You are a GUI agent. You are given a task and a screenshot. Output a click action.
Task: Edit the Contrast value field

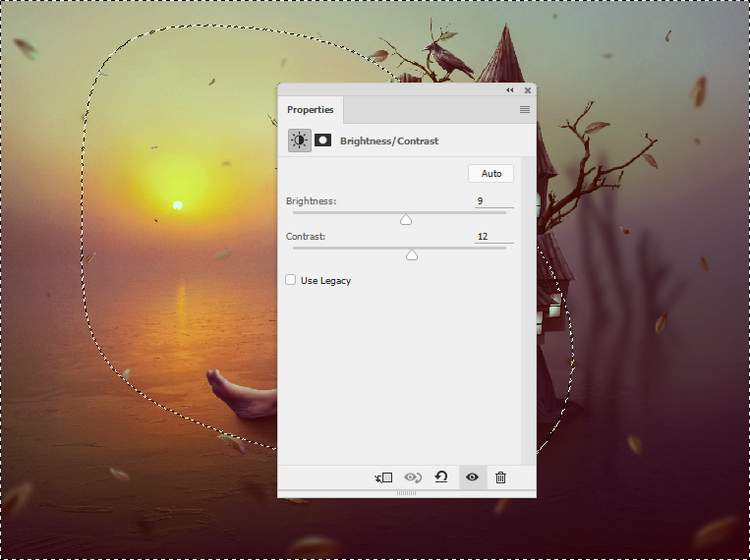pos(494,236)
